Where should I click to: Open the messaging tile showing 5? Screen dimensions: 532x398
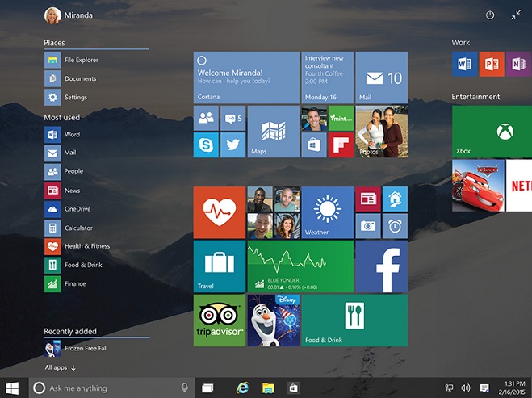point(233,118)
